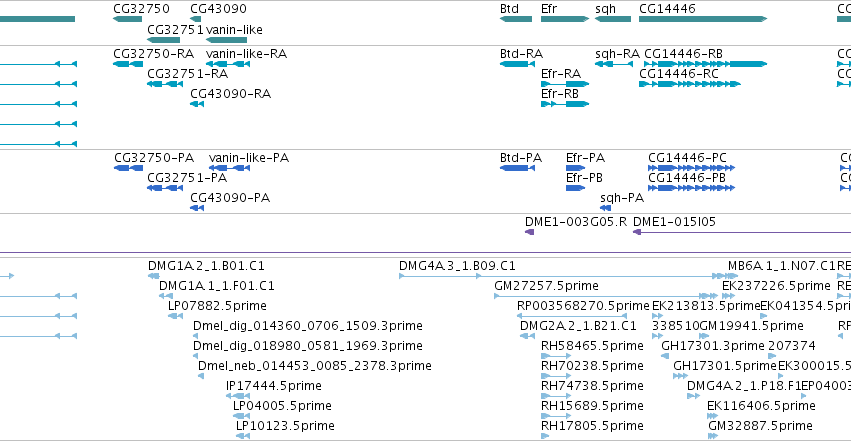This screenshot has height=441, width=851.
Task: Select EST GM27257.5prime
Action: [x=606, y=296]
